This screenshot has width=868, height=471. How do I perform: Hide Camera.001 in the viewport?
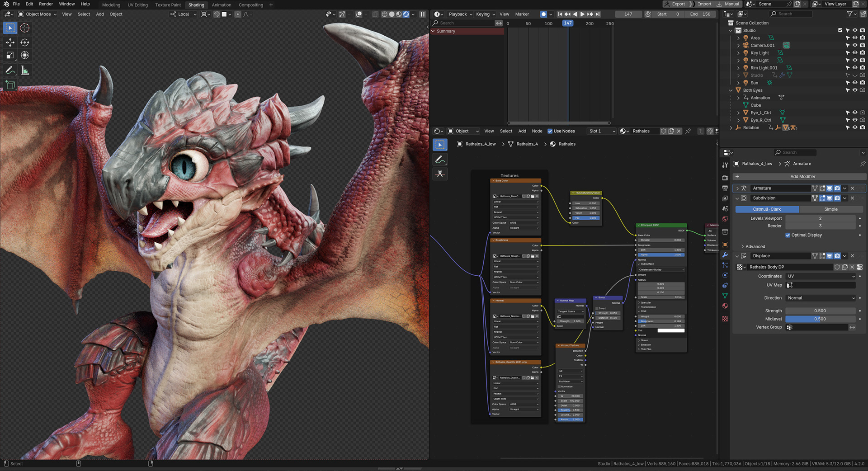coord(855,45)
